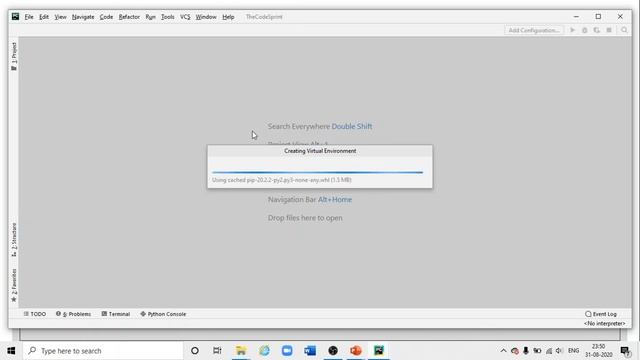Screen dimensions: 640x360
Task: Open the Windows Start menu
Action: [11, 351]
